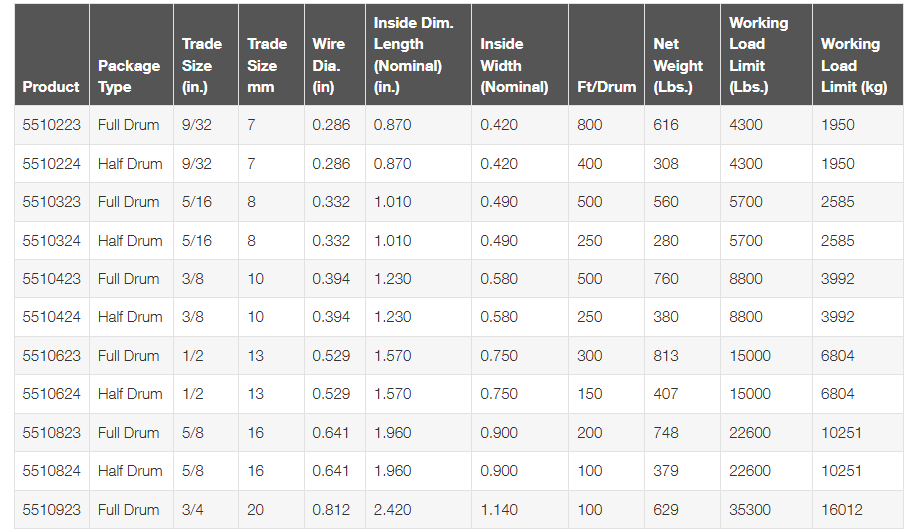Image resolution: width=910 pixels, height=529 pixels.
Task: Click the Inside Width (Nominal) header
Action: coord(514,65)
